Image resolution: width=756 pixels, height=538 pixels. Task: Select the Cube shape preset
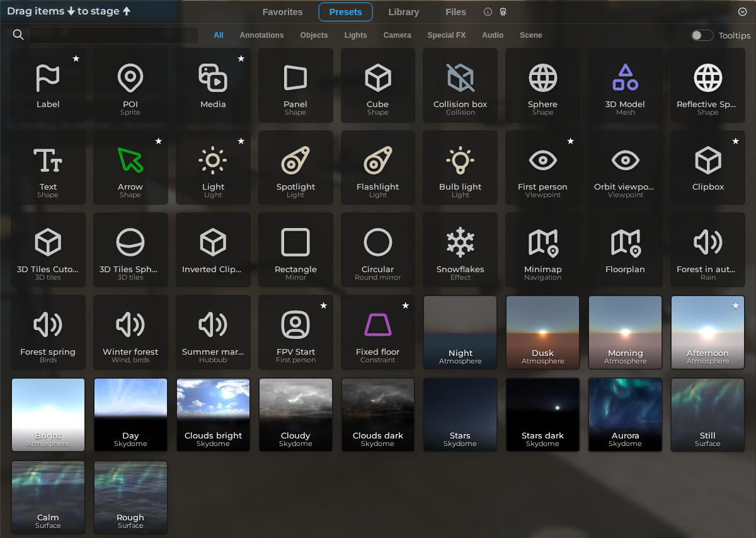pyautogui.click(x=378, y=85)
